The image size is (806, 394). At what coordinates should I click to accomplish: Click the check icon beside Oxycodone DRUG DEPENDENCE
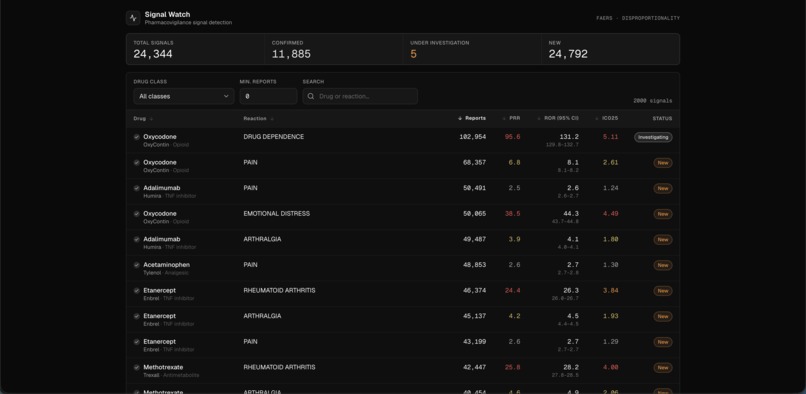(137, 137)
